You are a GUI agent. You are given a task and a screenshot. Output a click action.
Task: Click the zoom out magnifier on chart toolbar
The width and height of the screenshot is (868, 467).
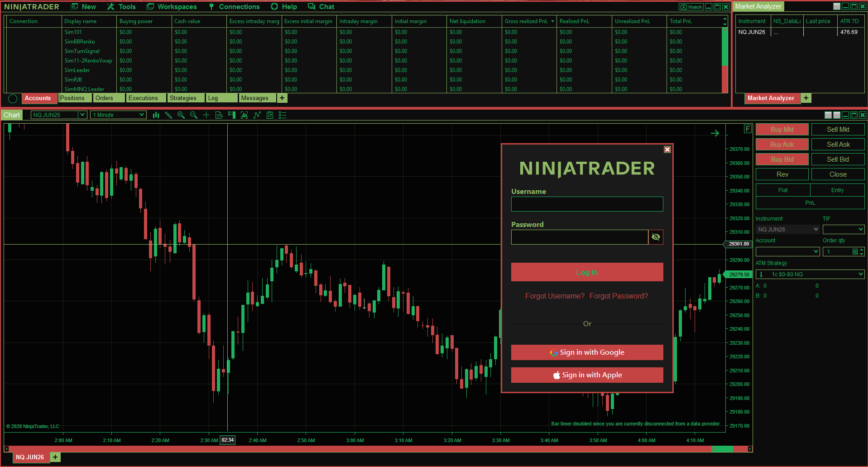coord(194,115)
